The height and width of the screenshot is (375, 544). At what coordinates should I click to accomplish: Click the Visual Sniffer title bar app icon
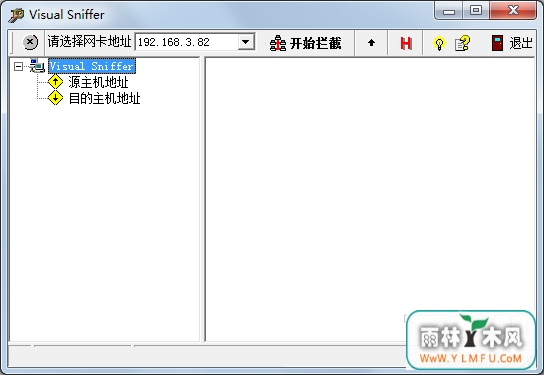point(16,15)
